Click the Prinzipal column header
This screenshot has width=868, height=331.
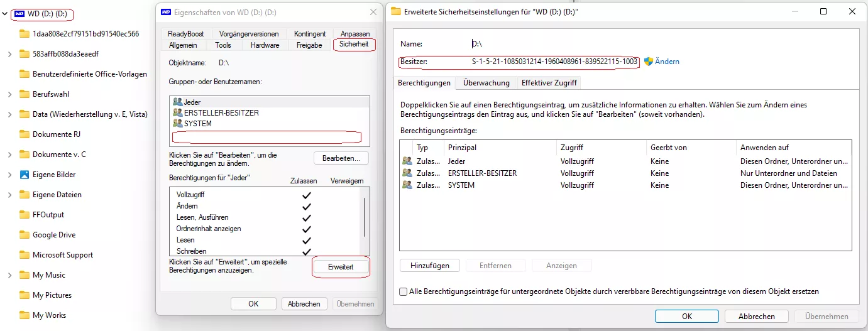pyautogui.click(x=500, y=148)
